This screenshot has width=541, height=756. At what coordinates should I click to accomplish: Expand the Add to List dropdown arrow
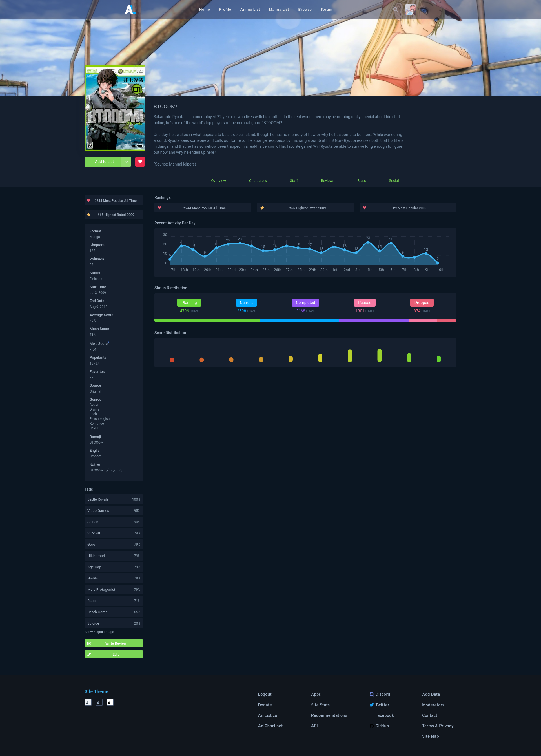[x=126, y=162]
